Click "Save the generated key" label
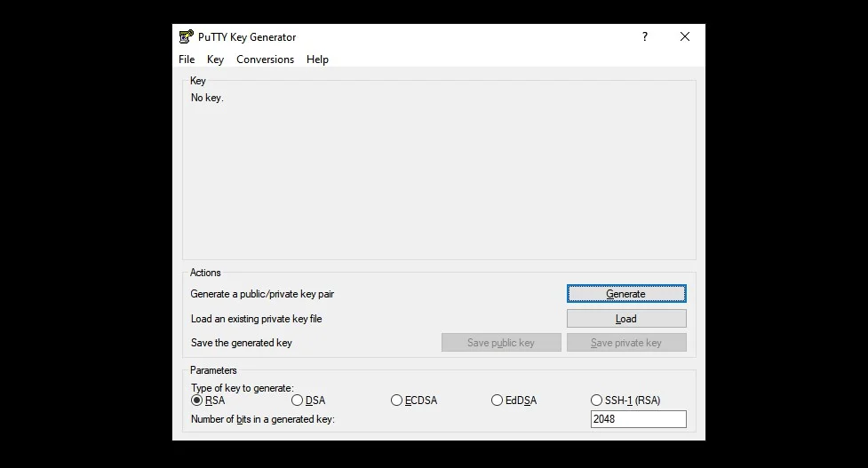Viewport: 868px width, 468px height. coord(242,343)
